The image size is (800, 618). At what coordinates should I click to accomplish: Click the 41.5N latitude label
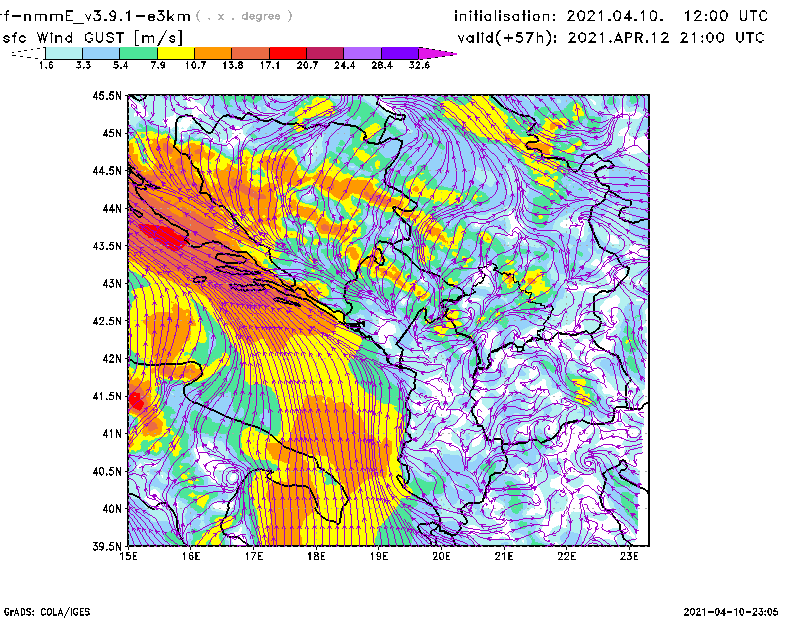pos(107,396)
